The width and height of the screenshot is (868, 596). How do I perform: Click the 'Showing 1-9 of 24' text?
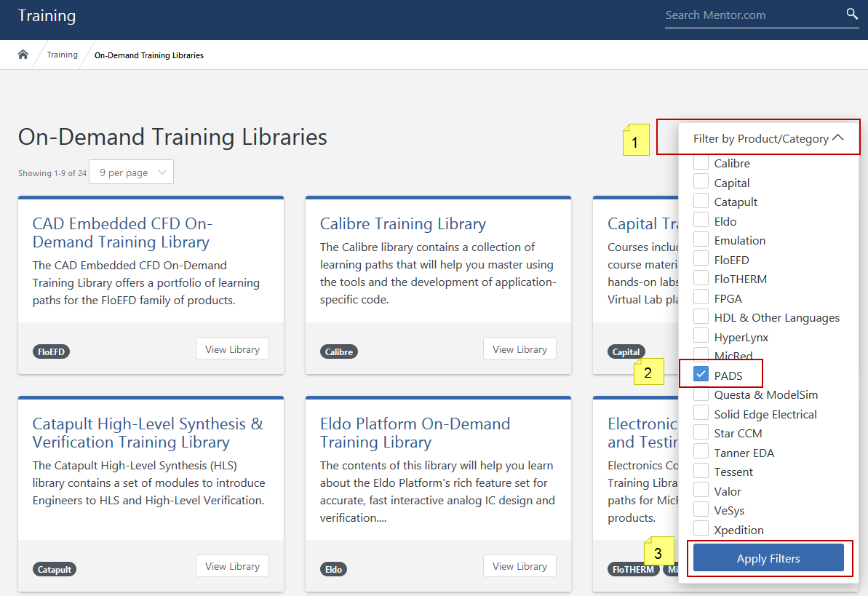pyautogui.click(x=52, y=173)
